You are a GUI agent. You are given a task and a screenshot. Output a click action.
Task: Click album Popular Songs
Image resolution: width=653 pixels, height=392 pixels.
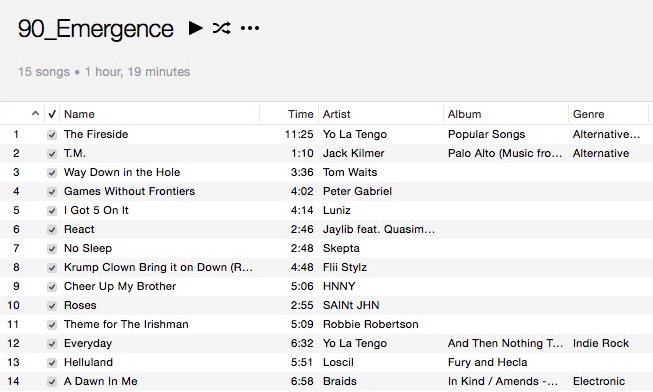[x=486, y=134]
